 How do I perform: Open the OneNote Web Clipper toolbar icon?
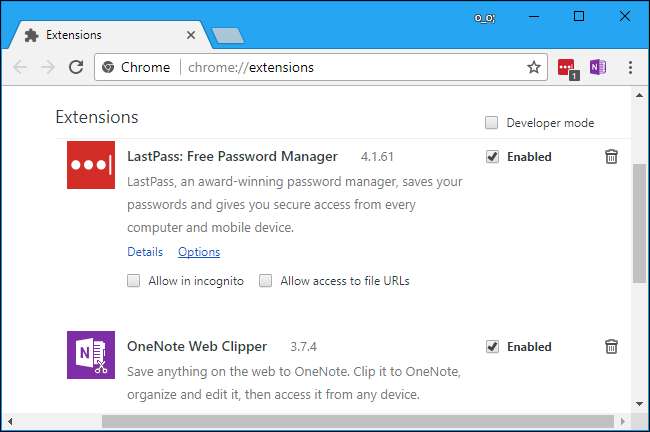598,68
